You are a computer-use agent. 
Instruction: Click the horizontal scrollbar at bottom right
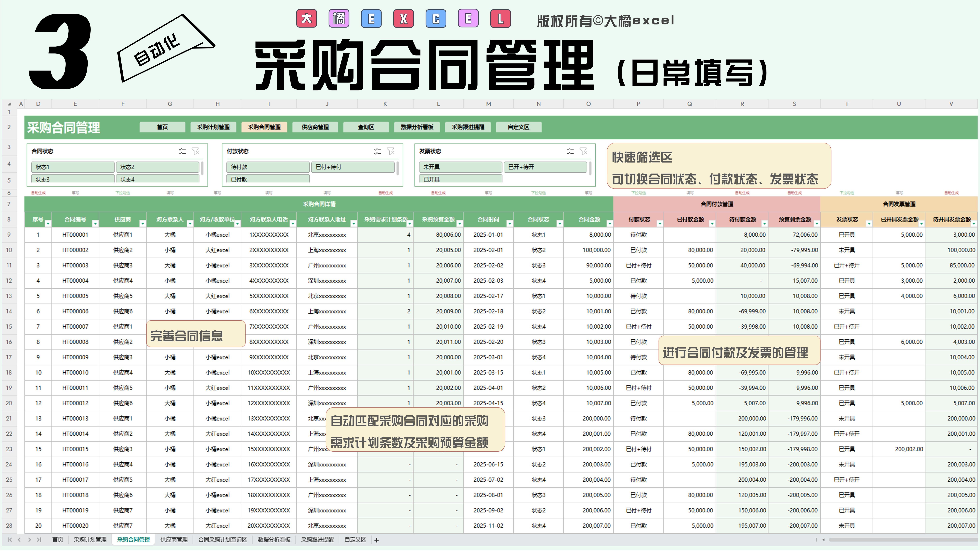(902, 540)
